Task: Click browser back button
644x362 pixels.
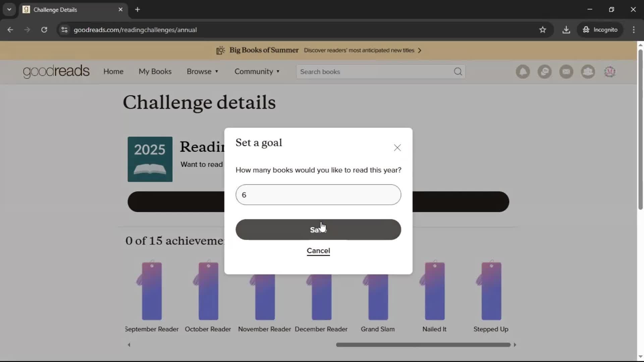Action: pos(10,30)
